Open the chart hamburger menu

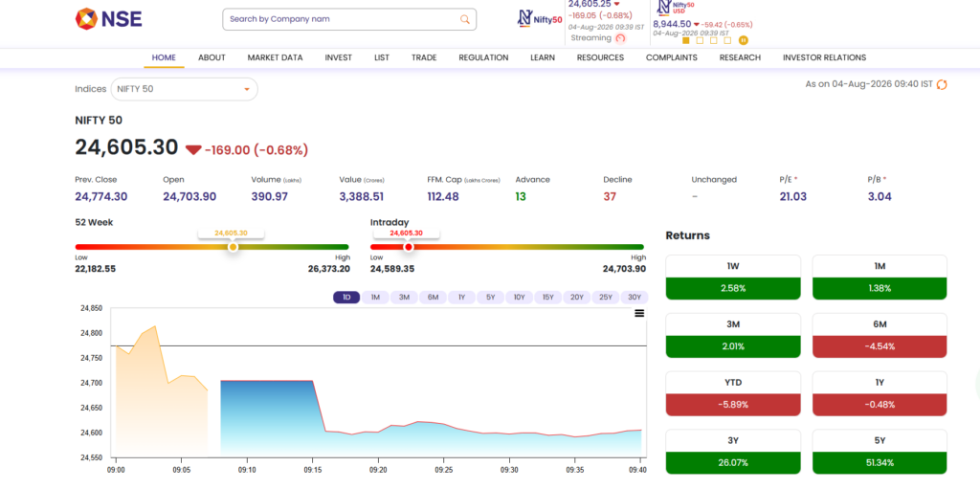point(639,313)
